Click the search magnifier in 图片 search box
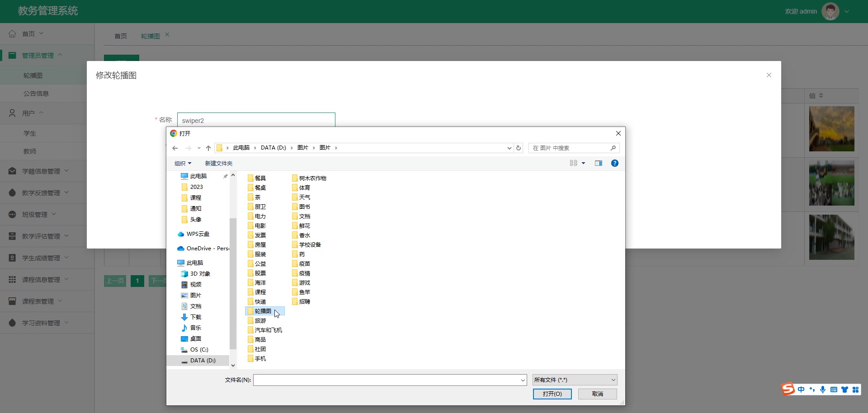 click(613, 148)
